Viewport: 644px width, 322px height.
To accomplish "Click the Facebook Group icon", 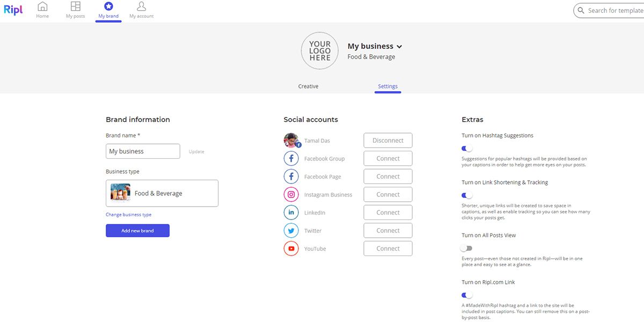I will (291, 158).
